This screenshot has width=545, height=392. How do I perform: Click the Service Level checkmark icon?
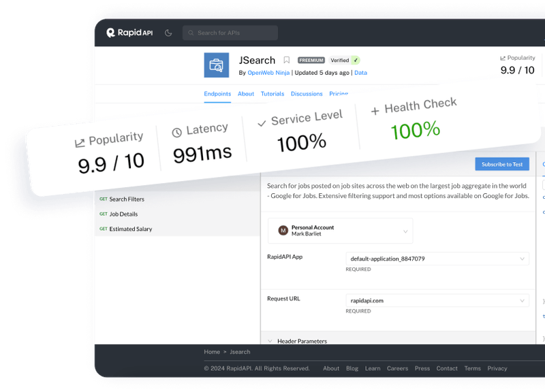point(261,122)
